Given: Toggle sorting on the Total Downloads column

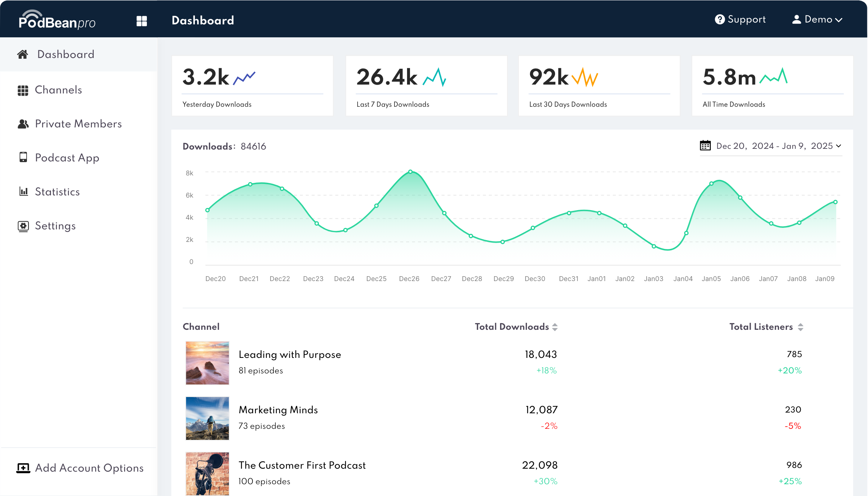Looking at the screenshot, I should pyautogui.click(x=555, y=326).
